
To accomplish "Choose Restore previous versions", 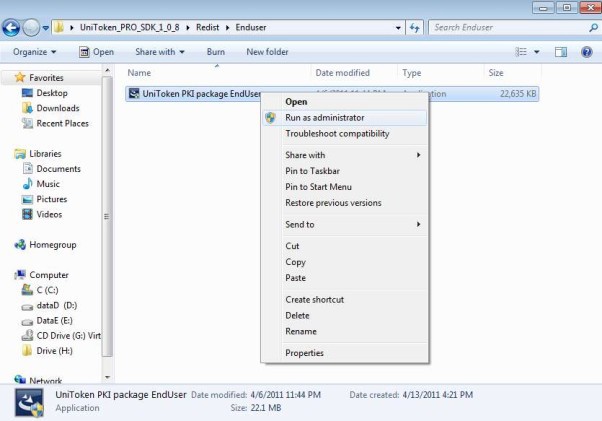I will (344, 203).
